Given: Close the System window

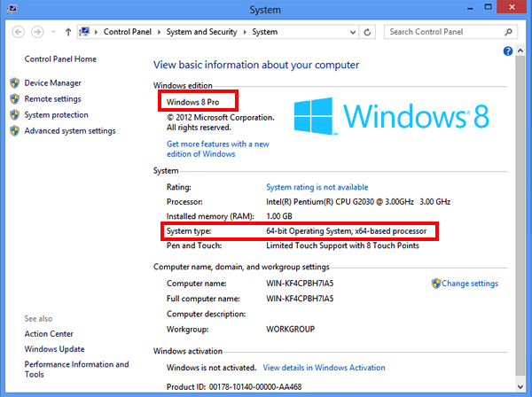Looking at the screenshot, I should pyautogui.click(x=512, y=7).
